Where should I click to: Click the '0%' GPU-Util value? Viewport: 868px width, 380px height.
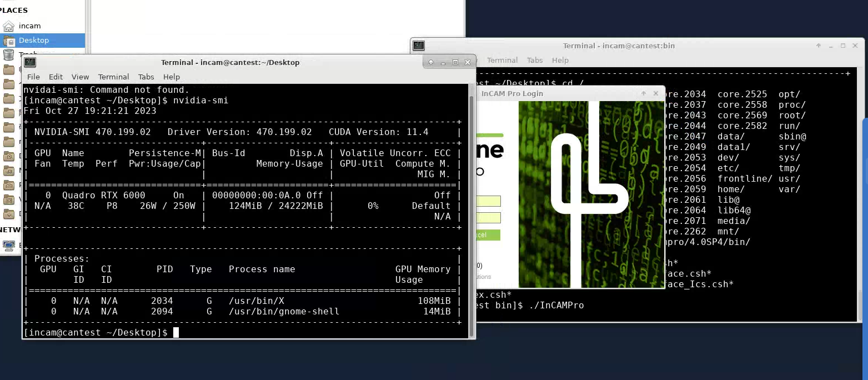373,206
